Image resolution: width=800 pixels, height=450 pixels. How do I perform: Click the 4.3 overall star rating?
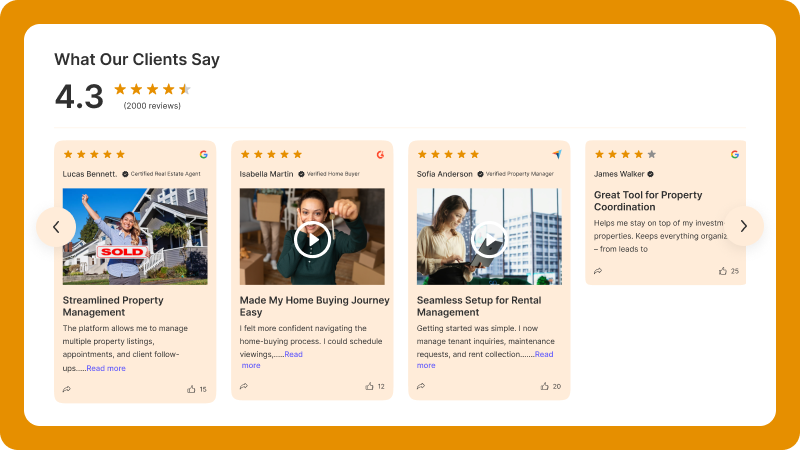coord(152,89)
